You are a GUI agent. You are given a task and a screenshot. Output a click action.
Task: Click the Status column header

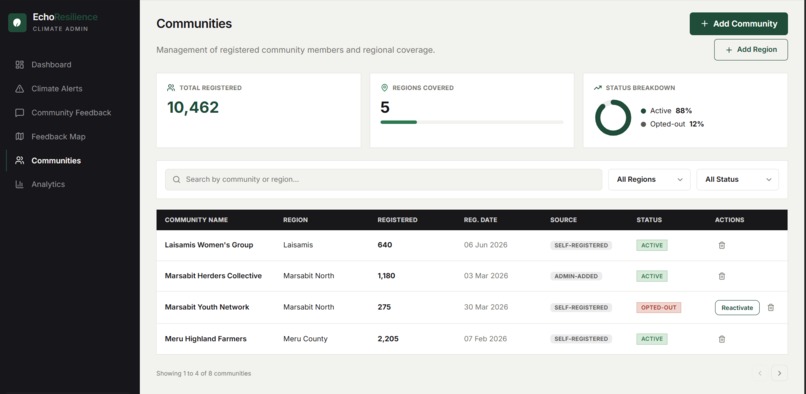pyautogui.click(x=649, y=220)
